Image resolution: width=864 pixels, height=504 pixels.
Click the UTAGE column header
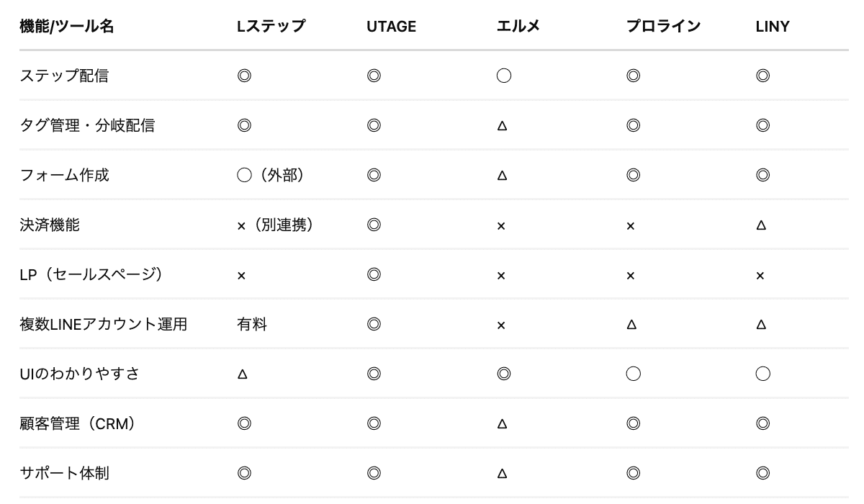[x=391, y=27]
